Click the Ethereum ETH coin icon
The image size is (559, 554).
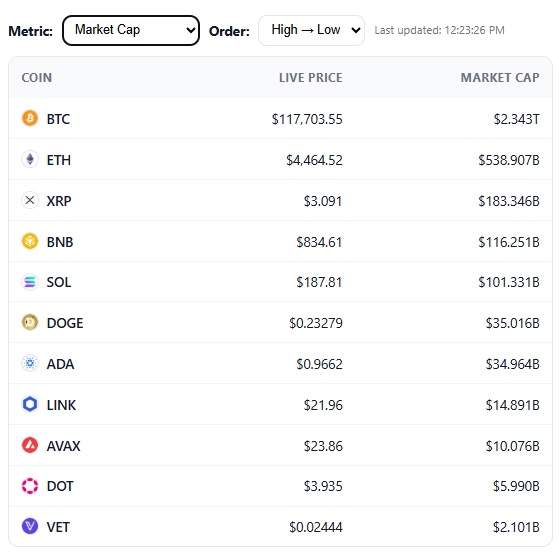30,159
